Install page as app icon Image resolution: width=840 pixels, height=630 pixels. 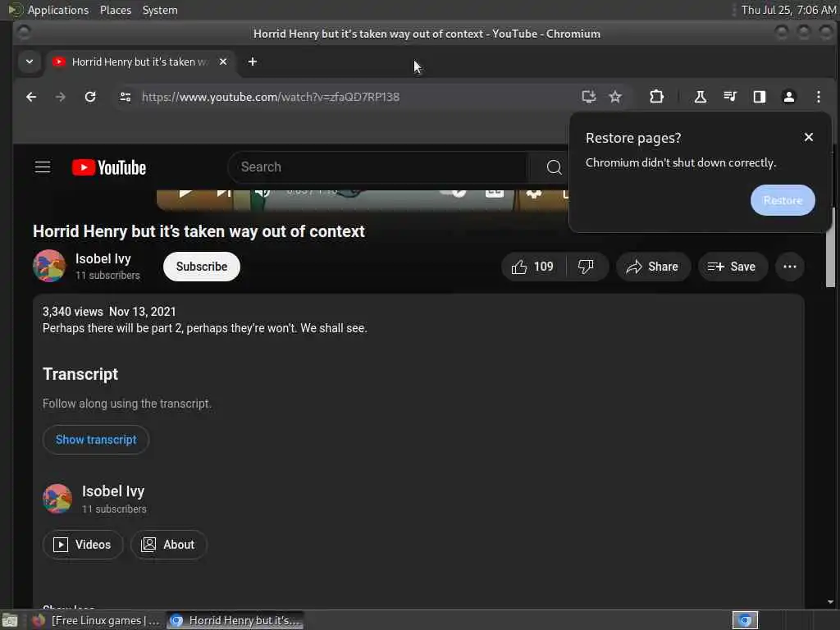(589, 97)
